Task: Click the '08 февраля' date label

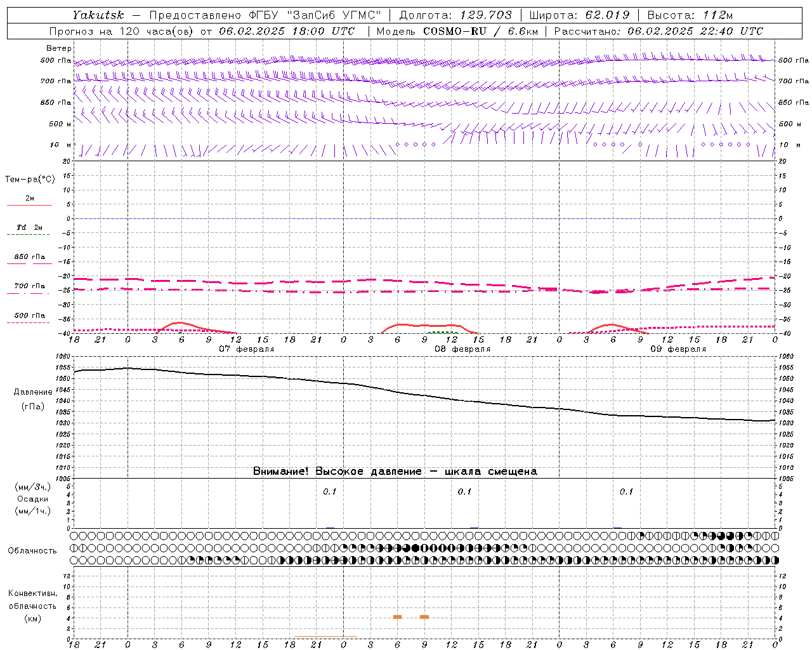Action: (462, 349)
